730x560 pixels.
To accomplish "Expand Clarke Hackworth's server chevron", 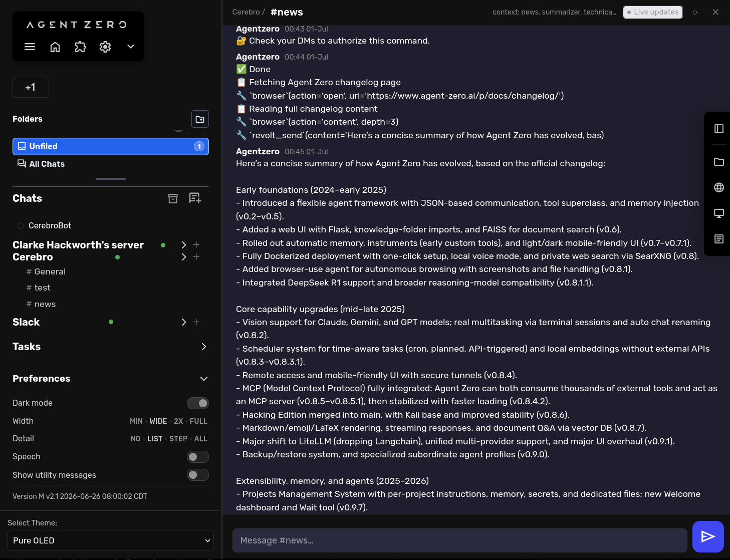I will pyautogui.click(x=184, y=245).
